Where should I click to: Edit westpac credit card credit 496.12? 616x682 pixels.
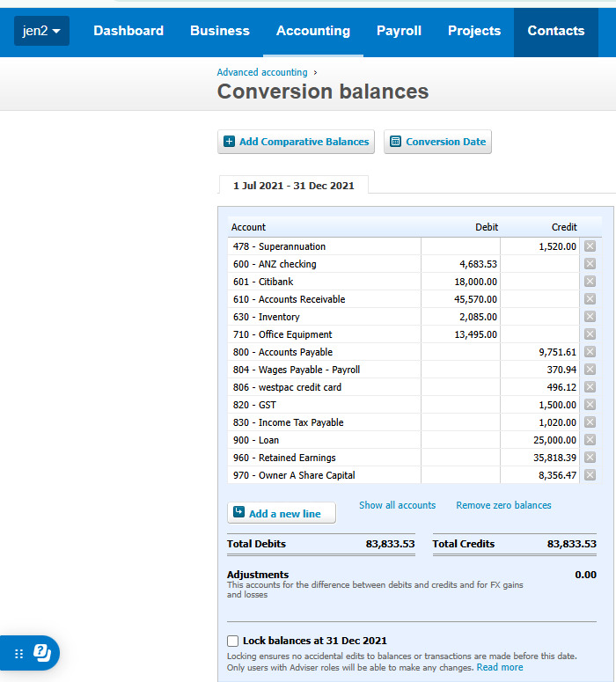pos(539,387)
